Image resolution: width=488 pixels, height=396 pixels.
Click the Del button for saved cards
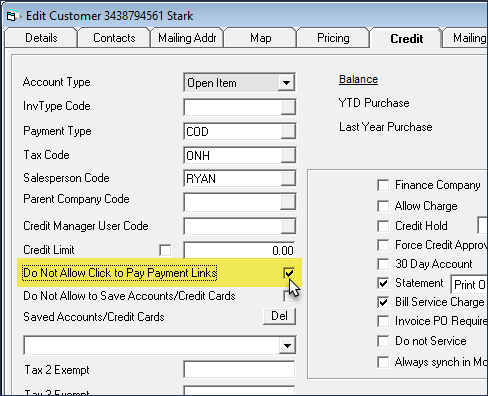click(279, 316)
